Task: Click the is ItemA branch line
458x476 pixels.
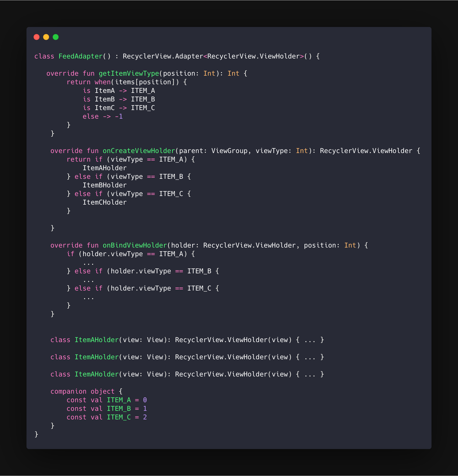Action: pyautogui.click(x=119, y=90)
